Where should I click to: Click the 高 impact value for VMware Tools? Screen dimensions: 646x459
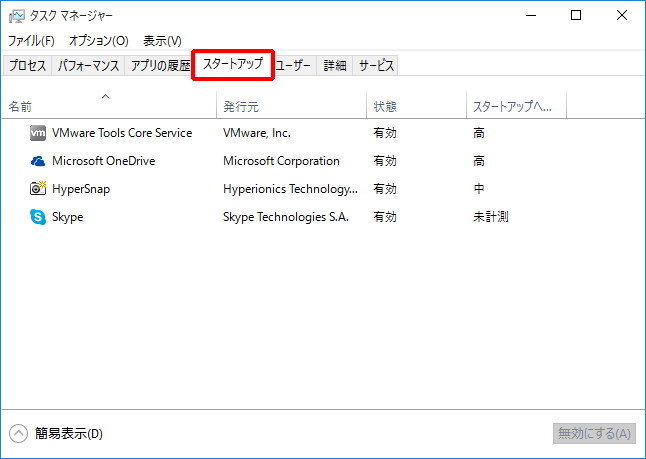point(479,133)
